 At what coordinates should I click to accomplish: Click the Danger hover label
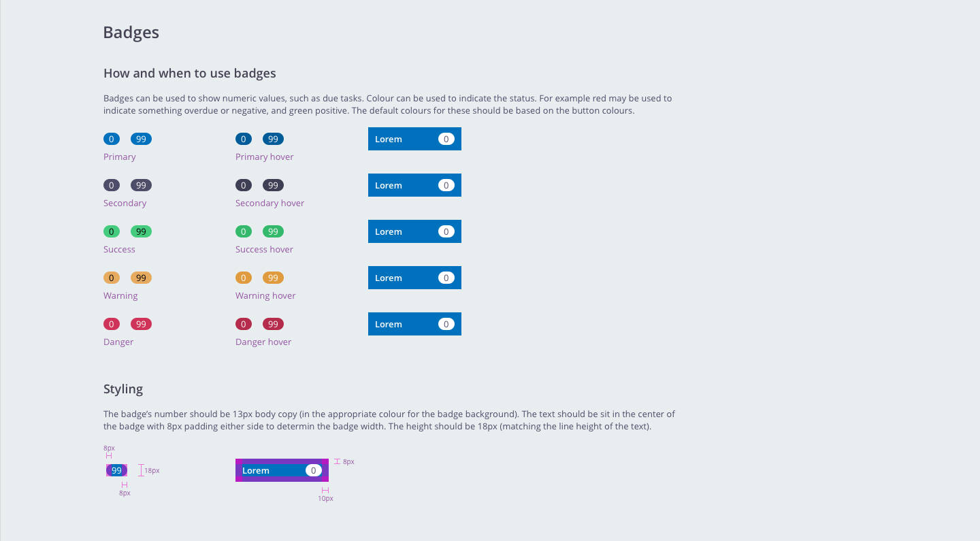tap(263, 342)
